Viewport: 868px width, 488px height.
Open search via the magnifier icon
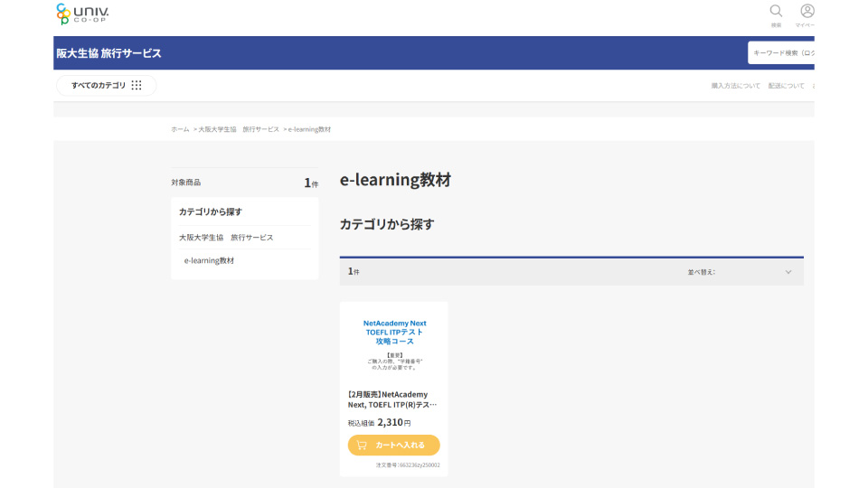[776, 12]
